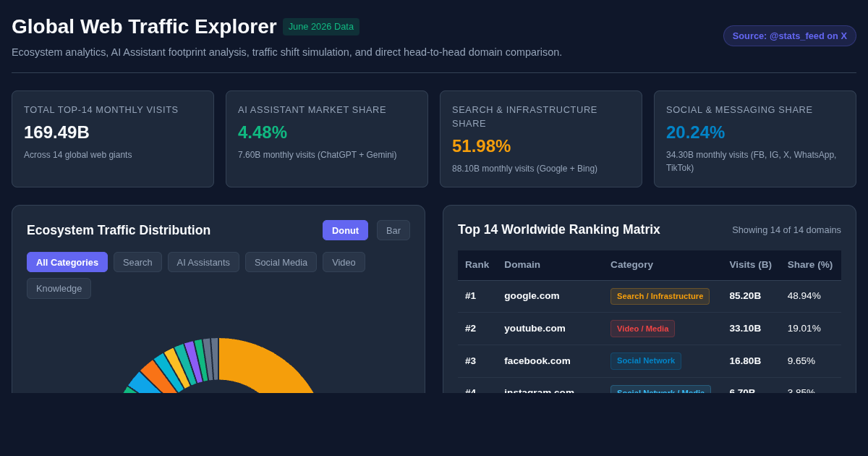The height and width of the screenshot is (456, 868).
Task: Click the 20.24% social share figure
Action: (695, 132)
